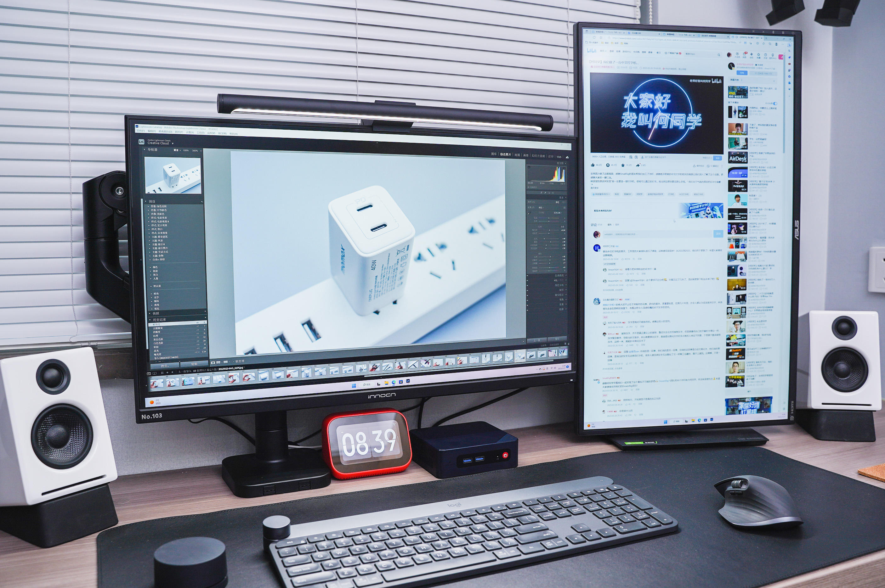Screen dimensions: 885x588
Task: Click the Lightroom Classic icon on the Windows taskbar
Action: tap(408, 381)
